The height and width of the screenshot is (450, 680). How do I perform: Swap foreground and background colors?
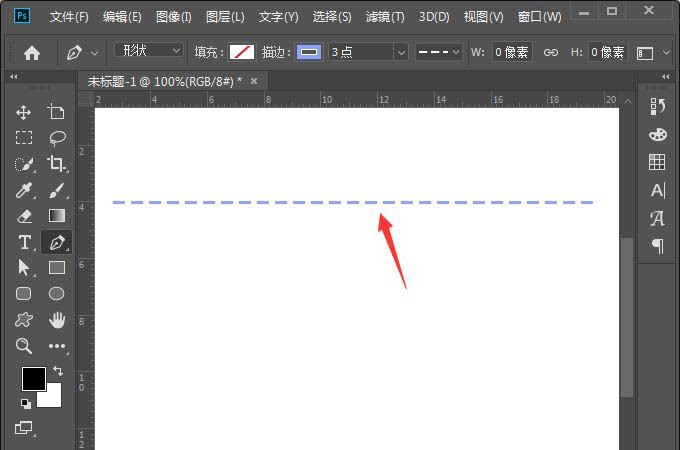pos(57,371)
